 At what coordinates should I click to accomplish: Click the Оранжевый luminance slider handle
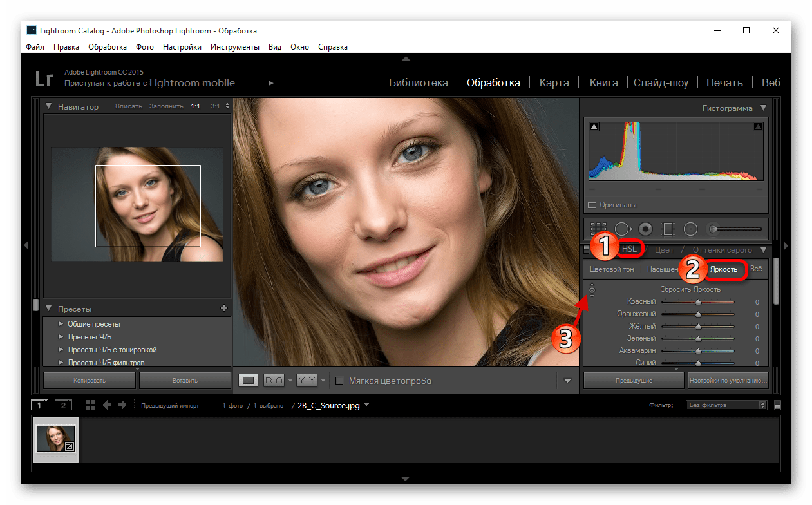point(698,314)
